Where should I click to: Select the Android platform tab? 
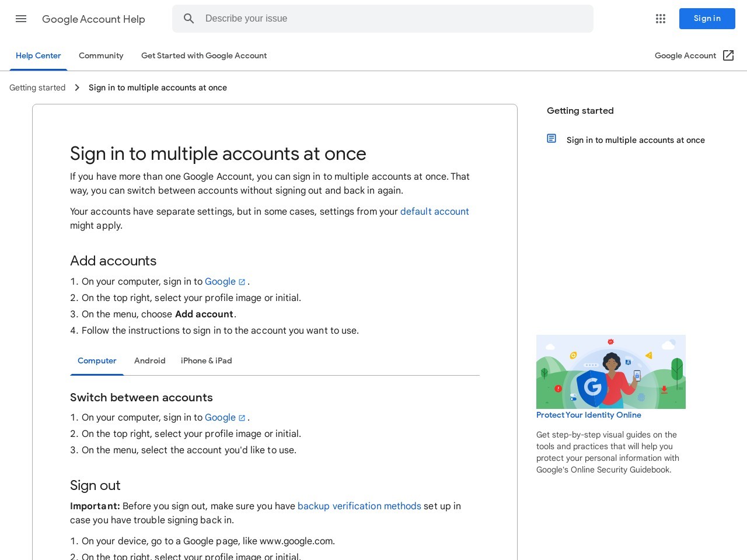click(x=150, y=360)
